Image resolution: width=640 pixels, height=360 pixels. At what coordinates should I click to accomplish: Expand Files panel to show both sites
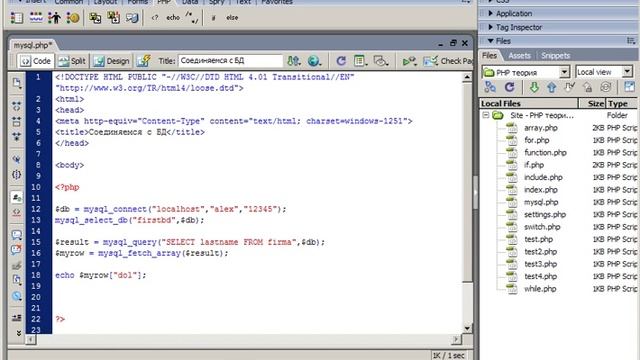click(630, 87)
